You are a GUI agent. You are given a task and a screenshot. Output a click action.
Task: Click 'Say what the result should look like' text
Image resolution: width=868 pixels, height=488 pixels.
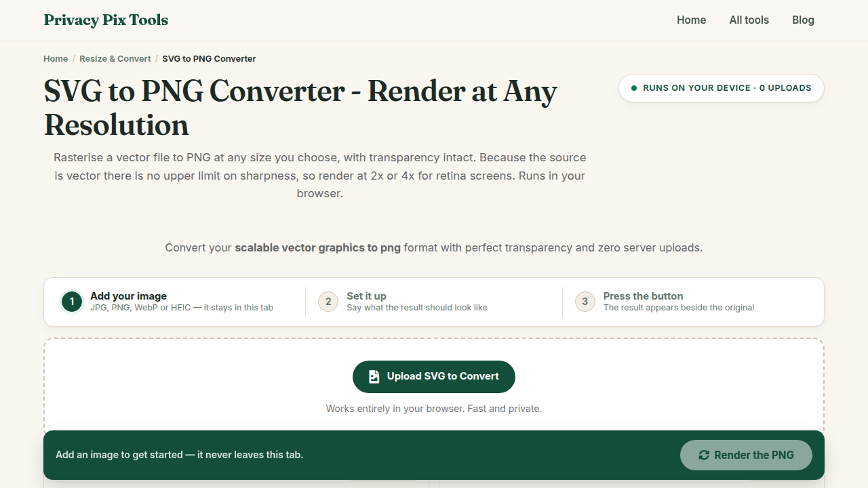point(417,308)
